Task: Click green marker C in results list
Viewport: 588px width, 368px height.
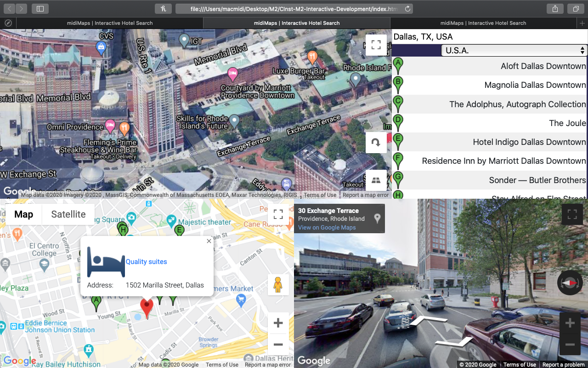Action: 398,103
